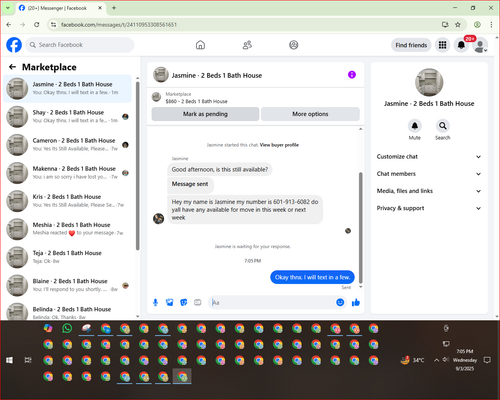
Task: Click the Search Facebook field
Action: (x=80, y=45)
